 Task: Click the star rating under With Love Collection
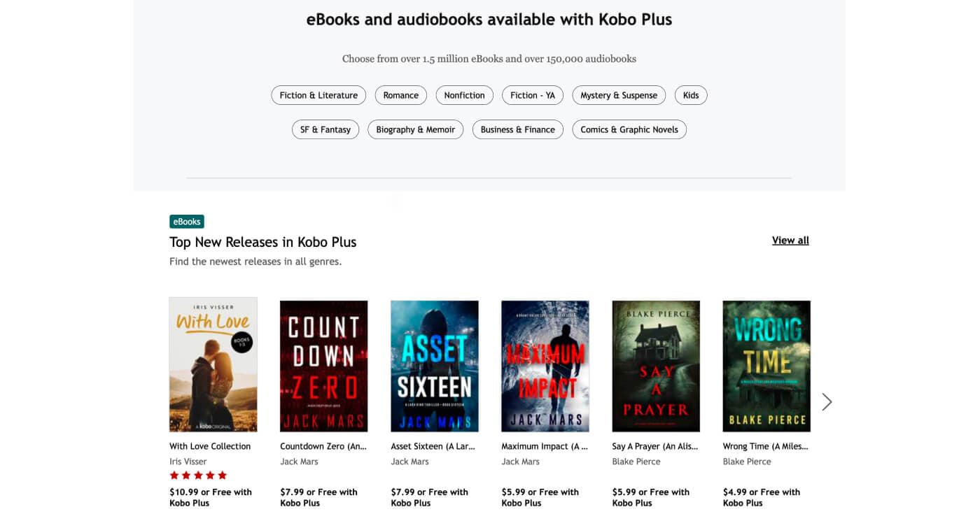pyautogui.click(x=198, y=475)
